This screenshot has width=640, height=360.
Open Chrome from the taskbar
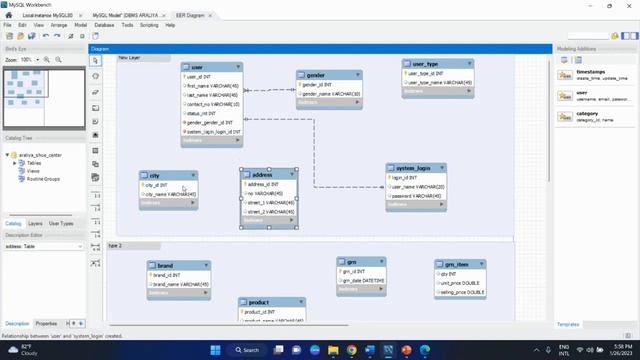351,350
